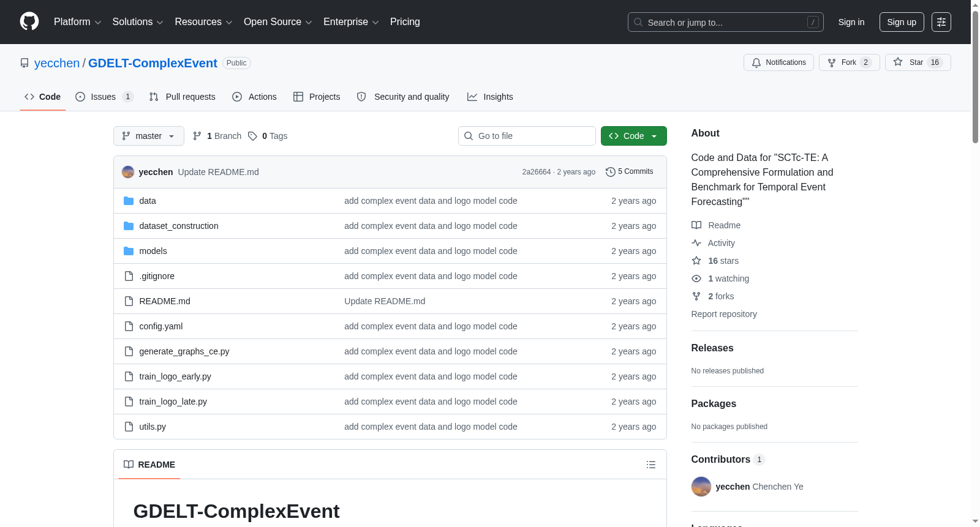This screenshot has width=980, height=527.
Task: Expand the Enterprise menu
Action: pyautogui.click(x=351, y=22)
